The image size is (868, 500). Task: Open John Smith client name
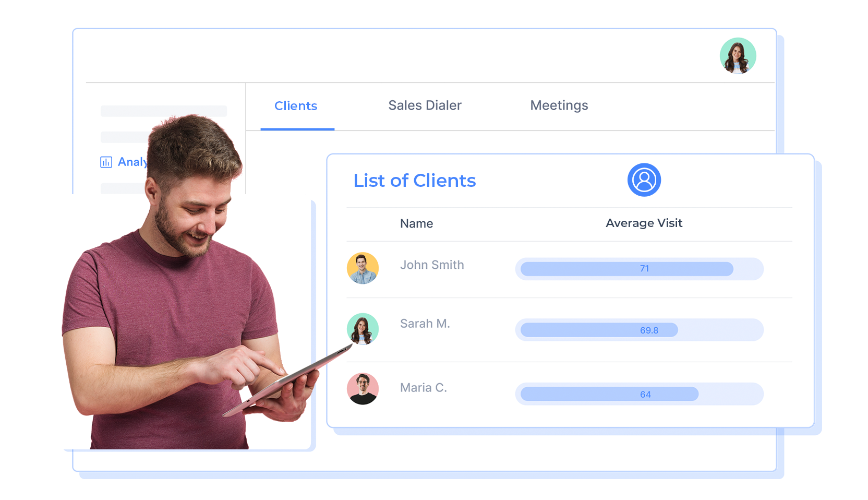point(432,265)
